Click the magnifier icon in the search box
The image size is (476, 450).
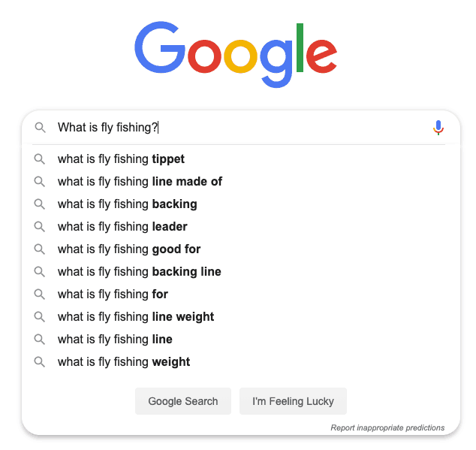click(x=41, y=128)
